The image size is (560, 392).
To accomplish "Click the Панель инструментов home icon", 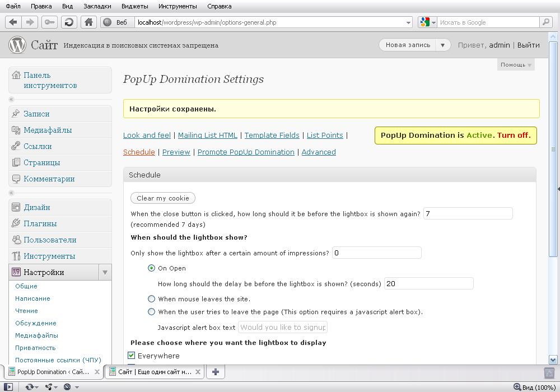I will pos(16,75).
